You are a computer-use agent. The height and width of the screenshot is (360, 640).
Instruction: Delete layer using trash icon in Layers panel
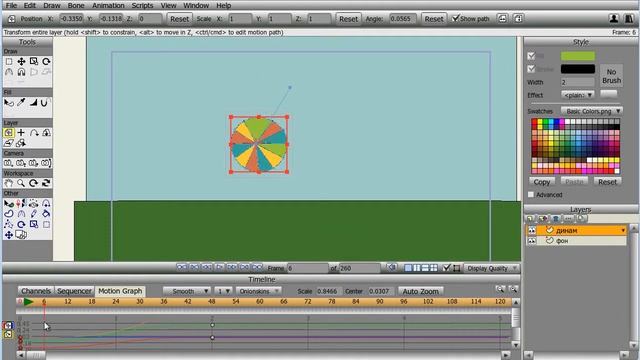point(556,219)
